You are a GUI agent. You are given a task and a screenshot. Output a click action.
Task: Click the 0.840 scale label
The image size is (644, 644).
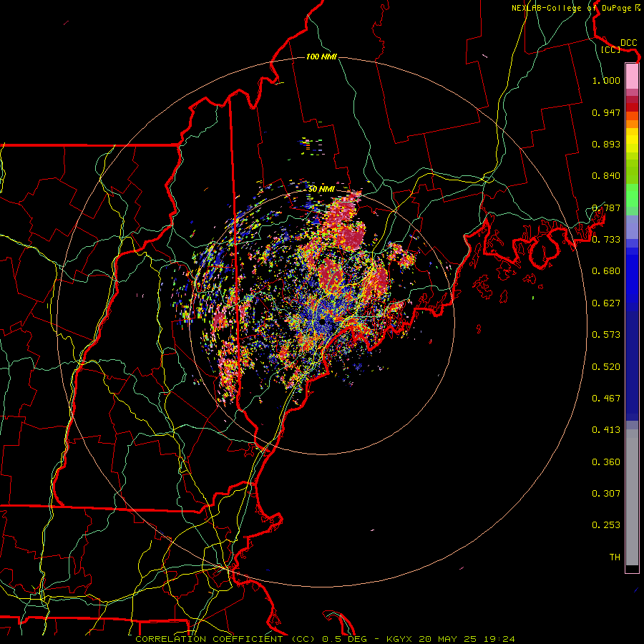[x=606, y=176]
